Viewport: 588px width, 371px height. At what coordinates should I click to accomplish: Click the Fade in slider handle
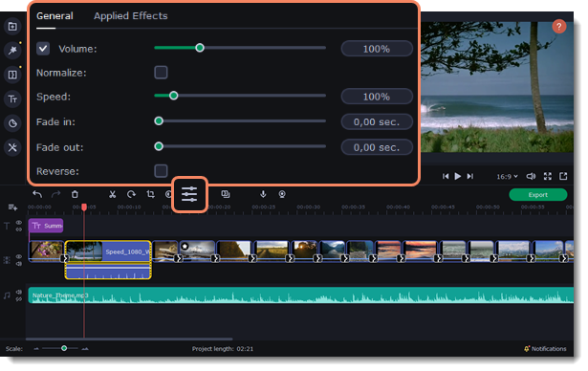pos(159,120)
